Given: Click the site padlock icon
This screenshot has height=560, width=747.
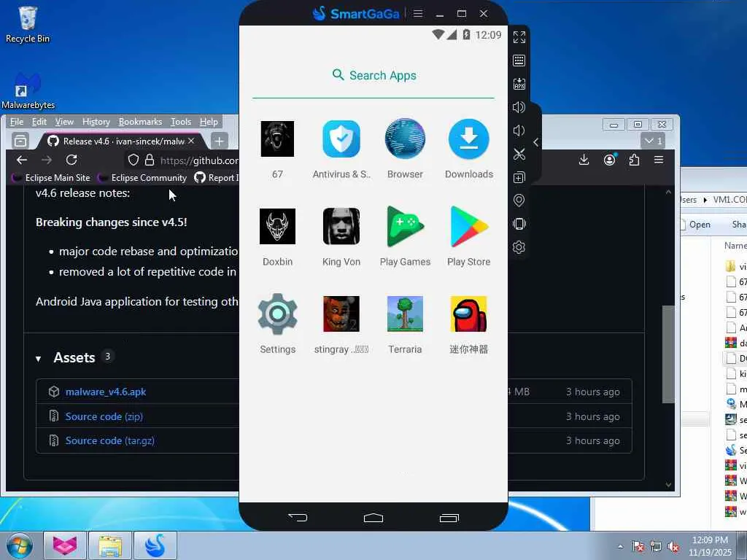Looking at the screenshot, I should pos(150,160).
